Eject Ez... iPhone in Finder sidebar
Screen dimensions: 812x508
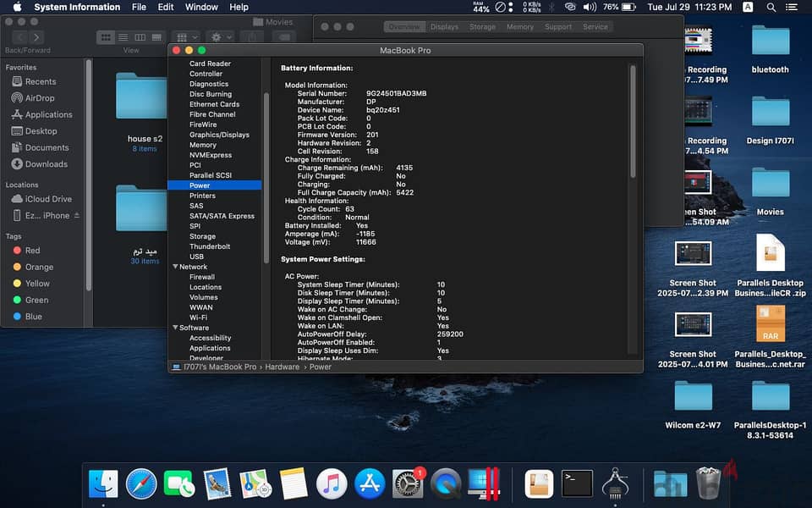(x=77, y=215)
